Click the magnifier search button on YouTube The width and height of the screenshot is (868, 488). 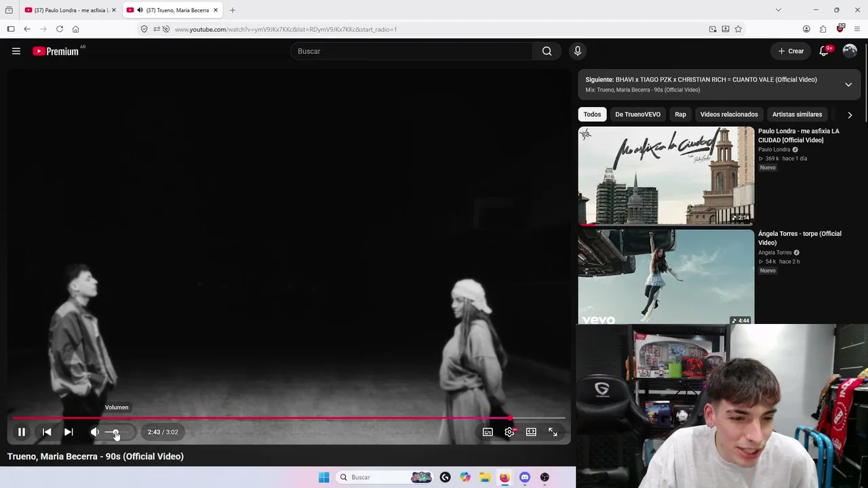(x=547, y=51)
